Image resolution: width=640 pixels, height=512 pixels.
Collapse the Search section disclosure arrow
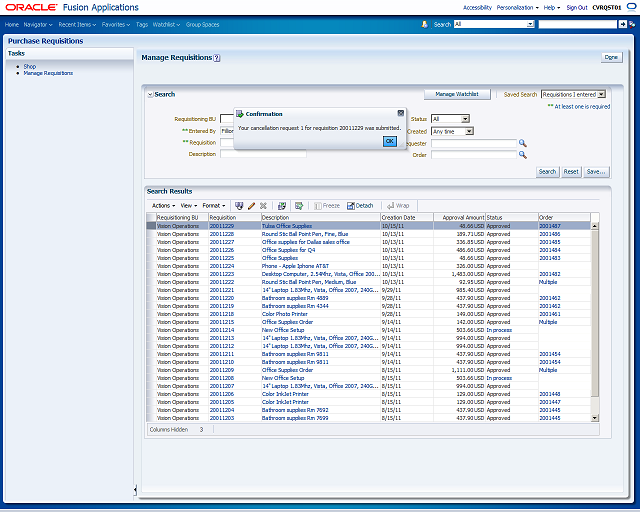pyautogui.click(x=150, y=95)
